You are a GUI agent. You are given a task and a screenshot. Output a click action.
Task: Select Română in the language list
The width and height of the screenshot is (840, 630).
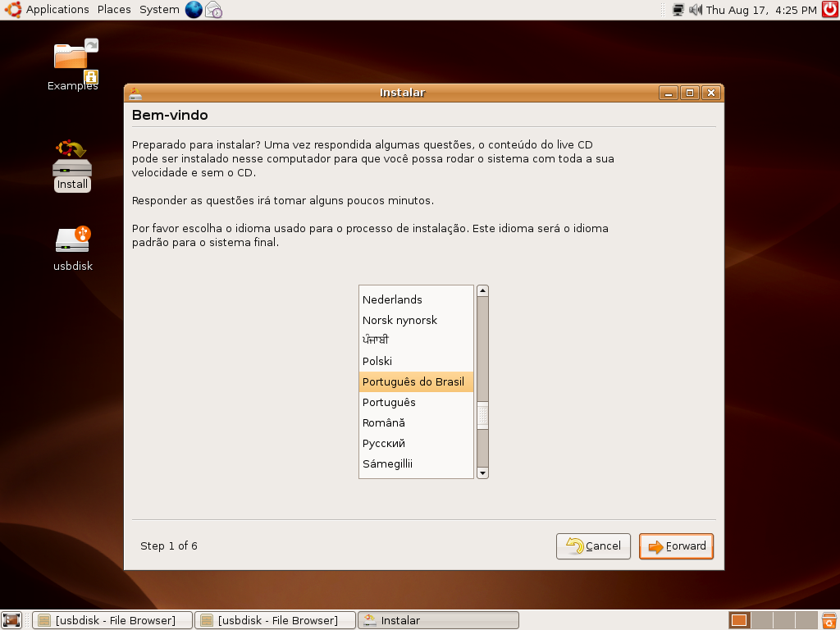416,422
